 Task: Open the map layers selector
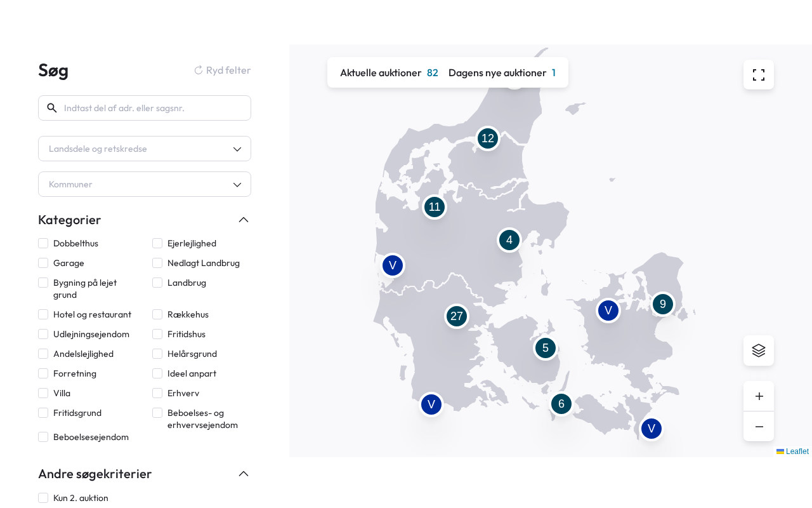pyautogui.click(x=758, y=351)
